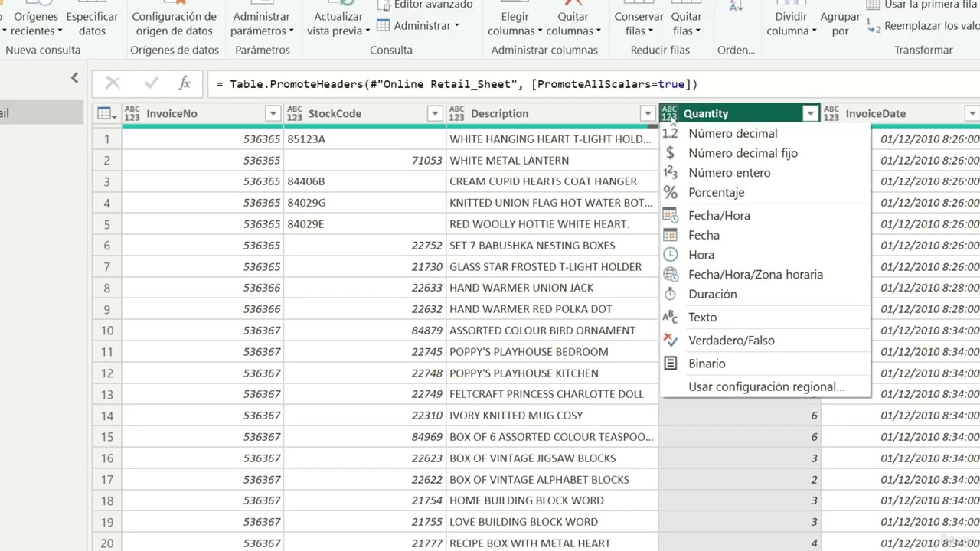Open Editor avanzado
This screenshot has height=551, width=980.
click(x=425, y=5)
